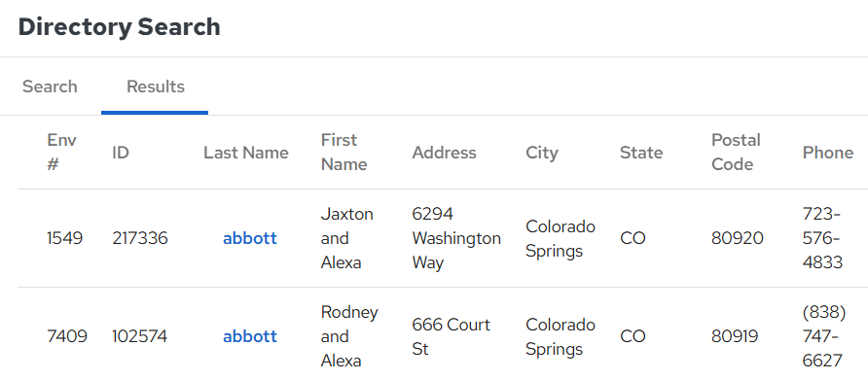
Task: Click the ID column header
Action: coord(120,153)
